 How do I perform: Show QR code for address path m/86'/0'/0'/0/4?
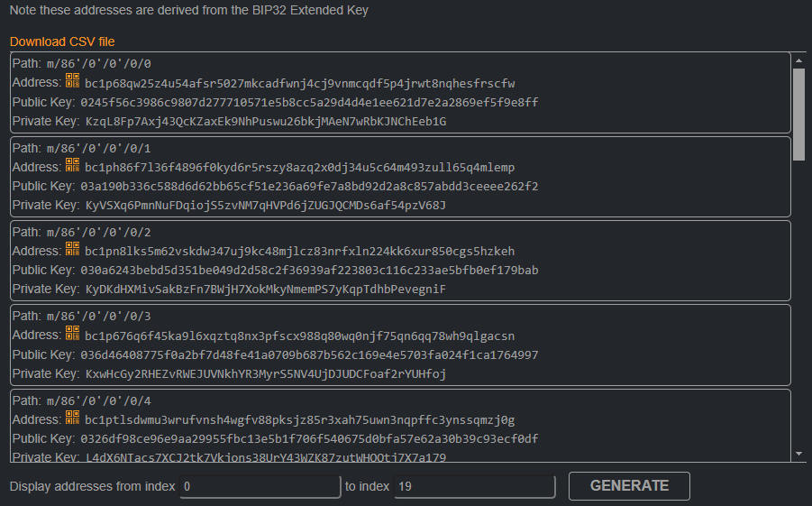click(72, 418)
